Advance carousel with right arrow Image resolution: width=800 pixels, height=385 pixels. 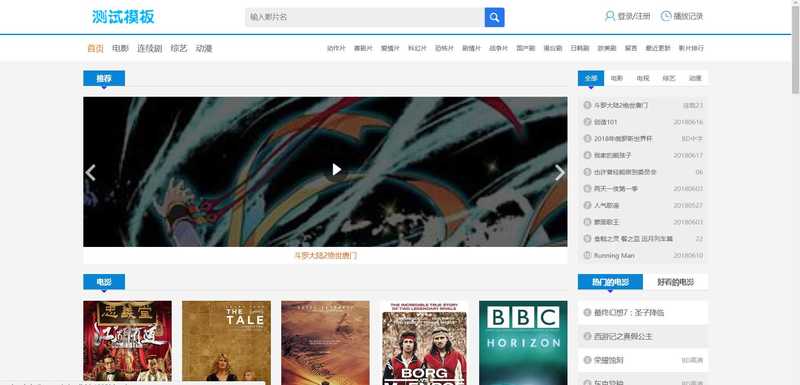[560, 172]
